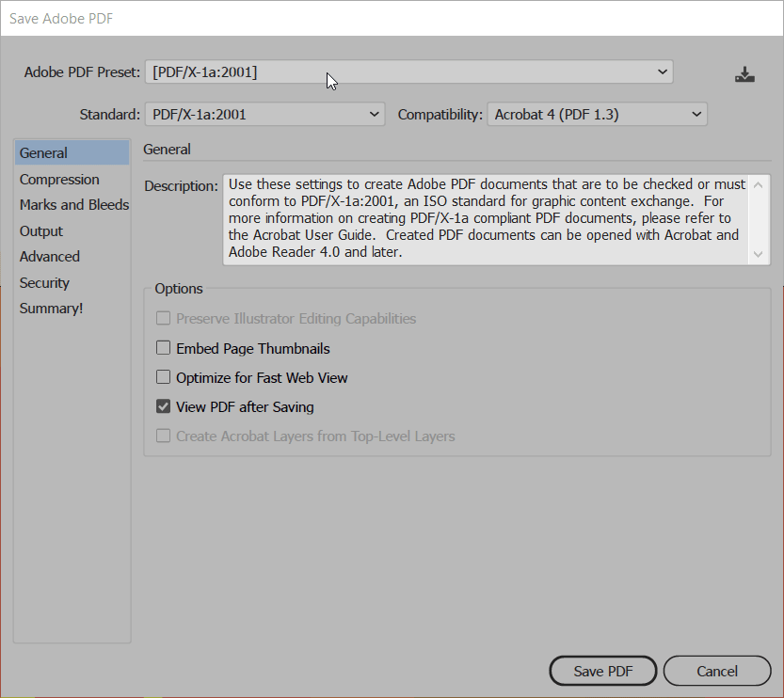The width and height of the screenshot is (784, 698).
Task: Click the save preset download icon
Action: (x=744, y=74)
